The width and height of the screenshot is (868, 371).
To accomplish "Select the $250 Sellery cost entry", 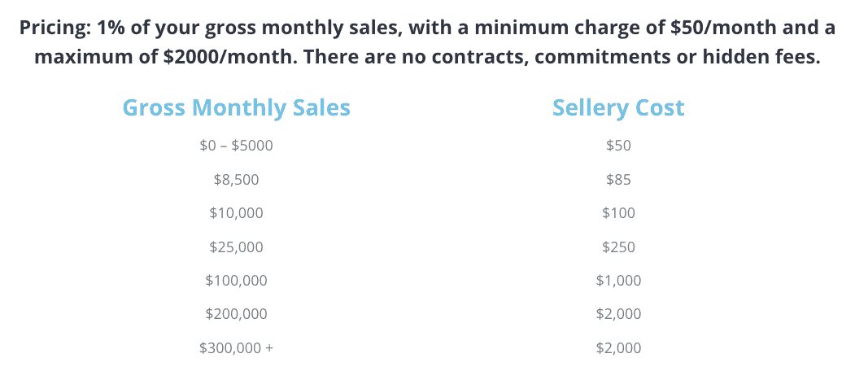I will coord(618,247).
